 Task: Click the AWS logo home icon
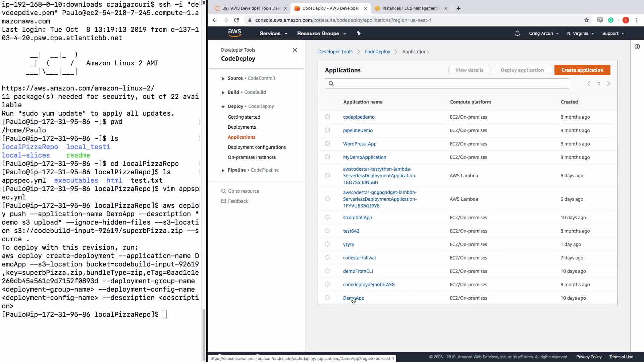[234, 33]
